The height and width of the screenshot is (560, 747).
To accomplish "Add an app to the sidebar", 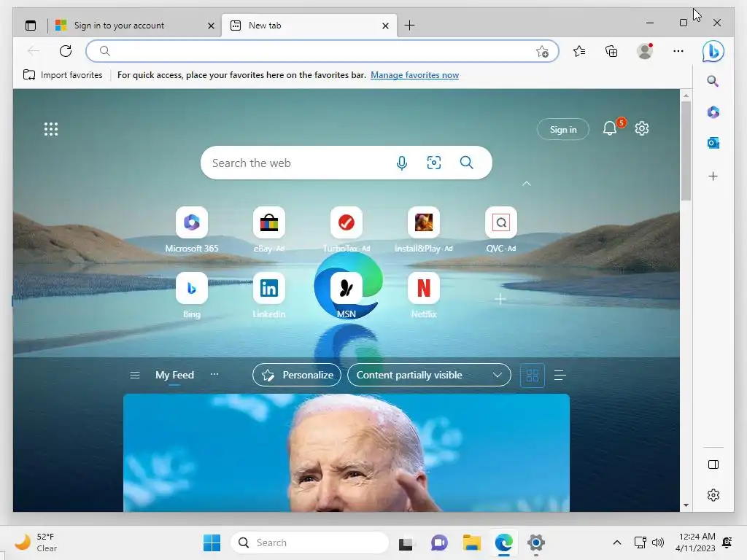I will (x=713, y=176).
